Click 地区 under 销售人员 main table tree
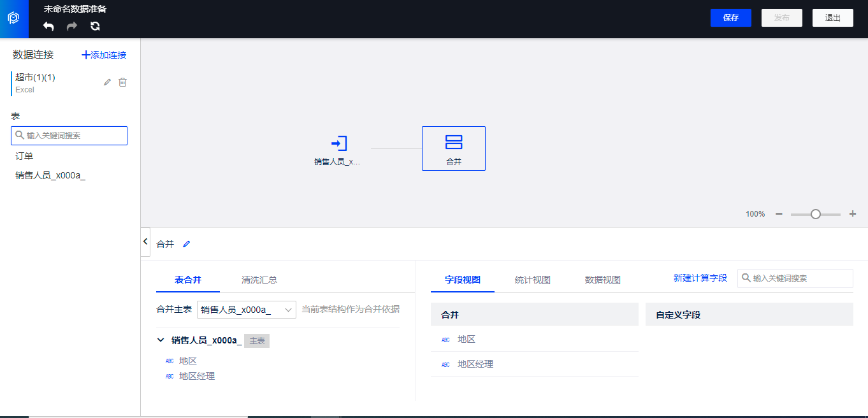 point(188,361)
